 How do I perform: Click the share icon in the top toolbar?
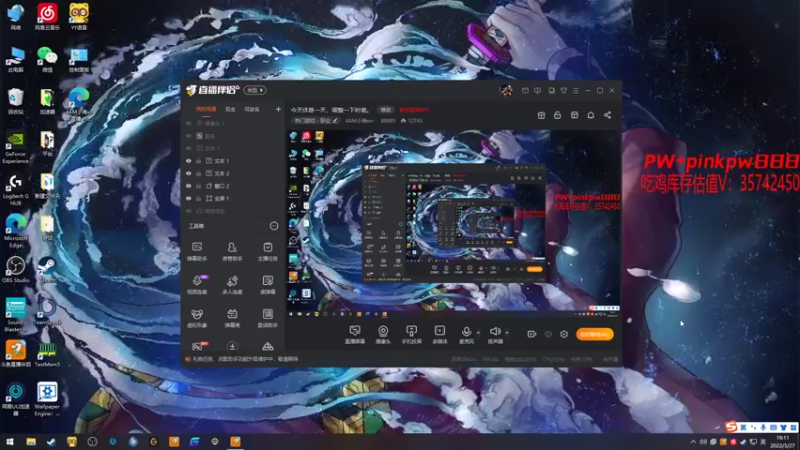[x=607, y=115]
